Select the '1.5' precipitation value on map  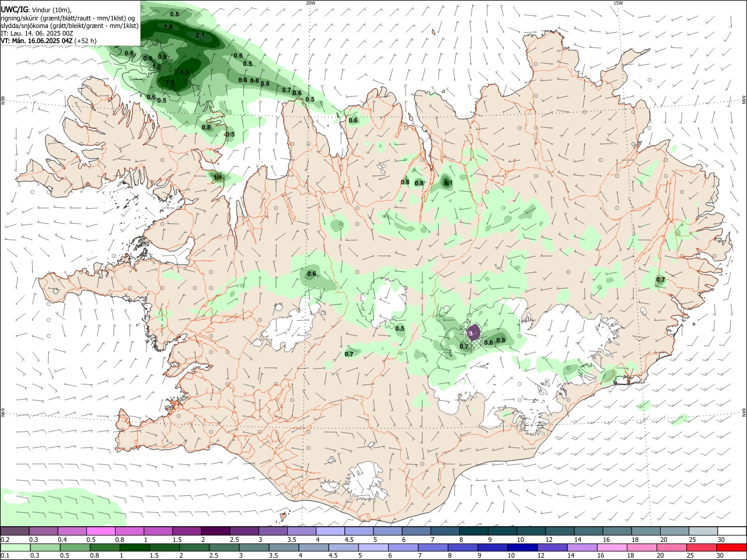(170, 83)
